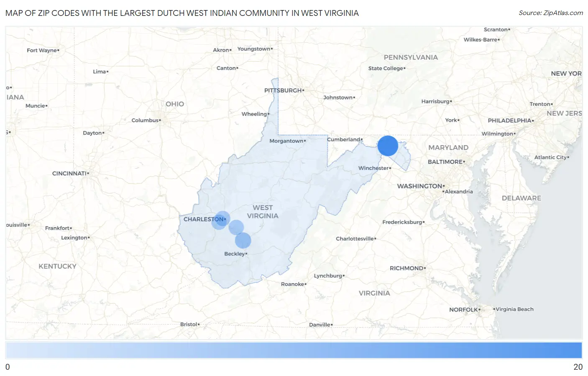Click the Trenton city label

tap(540, 104)
